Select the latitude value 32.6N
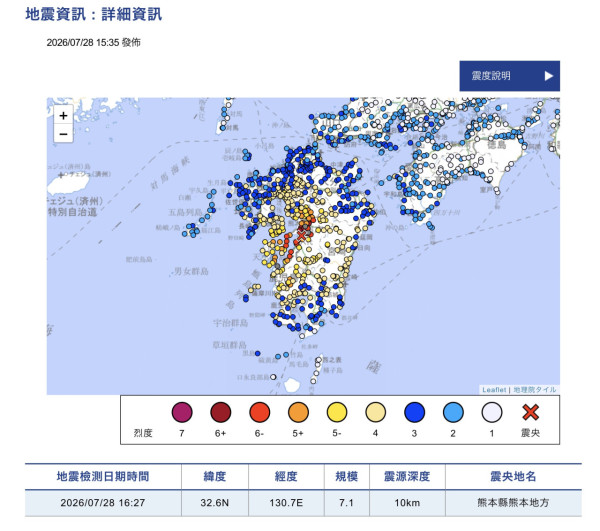Image resolution: width=600 pixels, height=531 pixels. 215,502
